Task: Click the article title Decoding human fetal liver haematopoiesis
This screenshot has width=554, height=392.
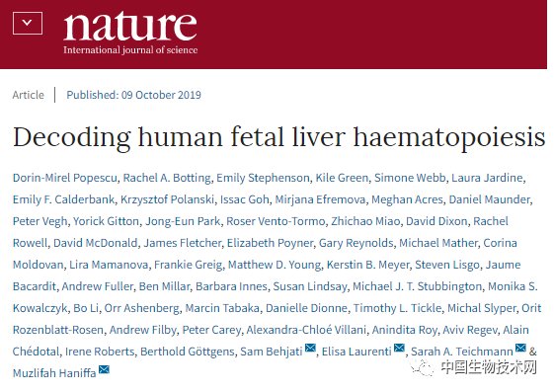Action: click(279, 137)
